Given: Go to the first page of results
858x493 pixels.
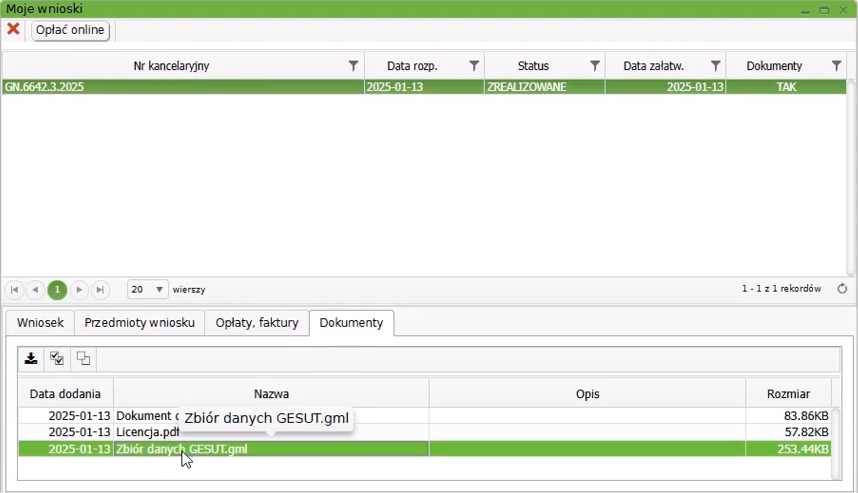Looking at the screenshot, I should pos(14,290).
